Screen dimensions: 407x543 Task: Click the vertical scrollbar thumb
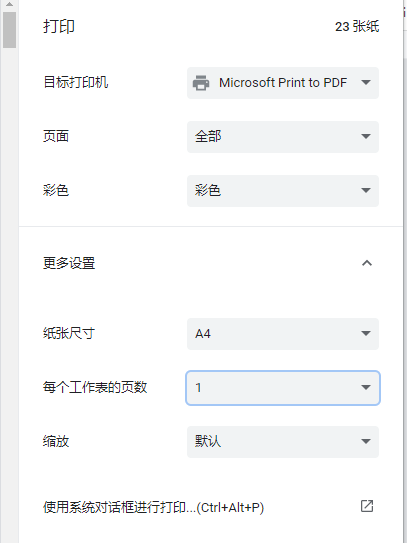click(9, 30)
